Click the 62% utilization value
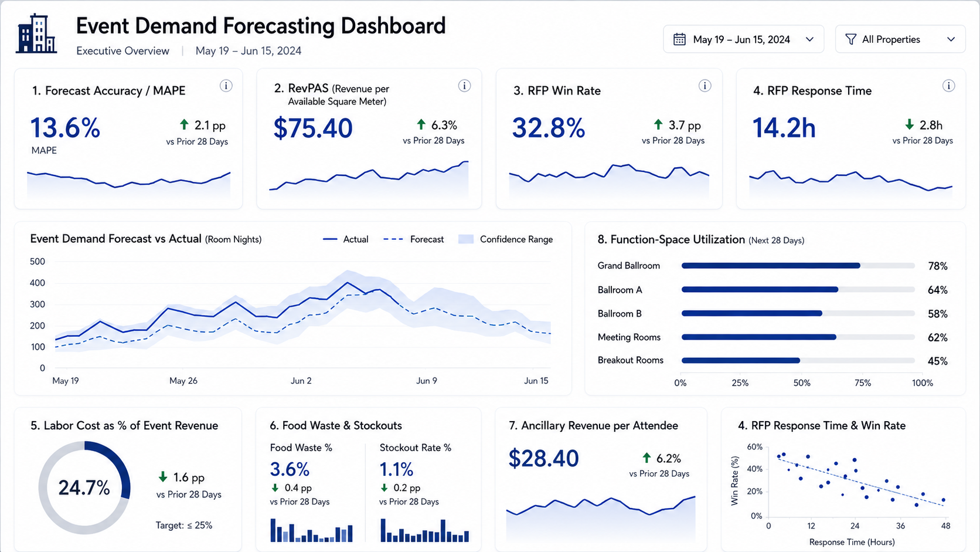This screenshot has height=552, width=980. tap(938, 338)
